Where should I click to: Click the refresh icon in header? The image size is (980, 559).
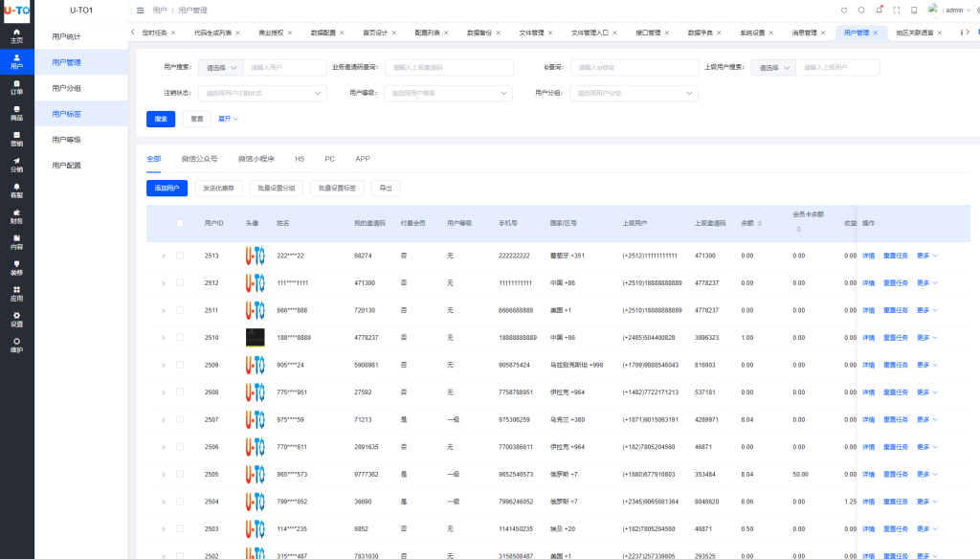tap(844, 10)
